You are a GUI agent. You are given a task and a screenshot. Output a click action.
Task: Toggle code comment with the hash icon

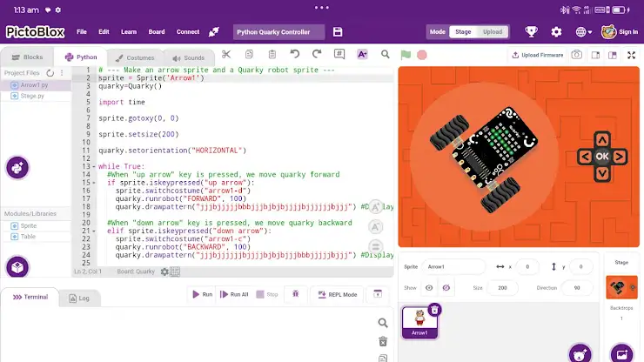click(x=339, y=54)
